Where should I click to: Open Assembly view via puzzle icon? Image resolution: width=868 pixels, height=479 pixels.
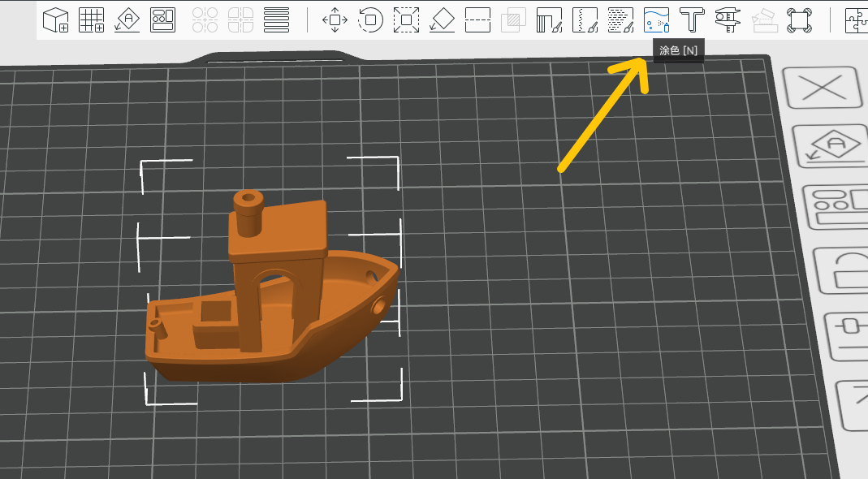pyautogui.click(x=857, y=20)
